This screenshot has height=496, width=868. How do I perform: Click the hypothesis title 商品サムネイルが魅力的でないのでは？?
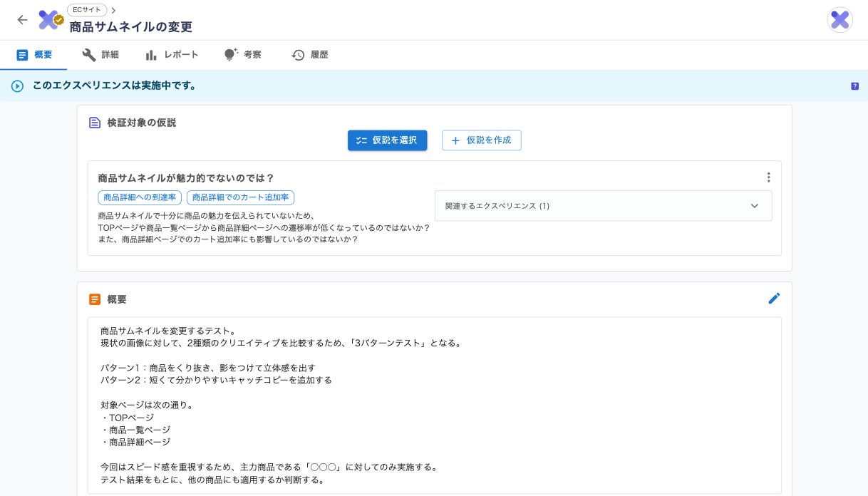[186, 178]
